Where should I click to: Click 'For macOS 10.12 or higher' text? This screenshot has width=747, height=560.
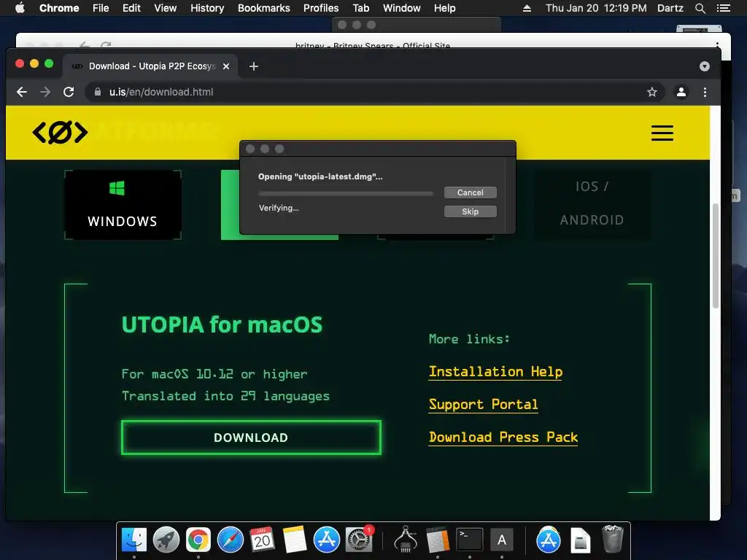pyautogui.click(x=214, y=374)
